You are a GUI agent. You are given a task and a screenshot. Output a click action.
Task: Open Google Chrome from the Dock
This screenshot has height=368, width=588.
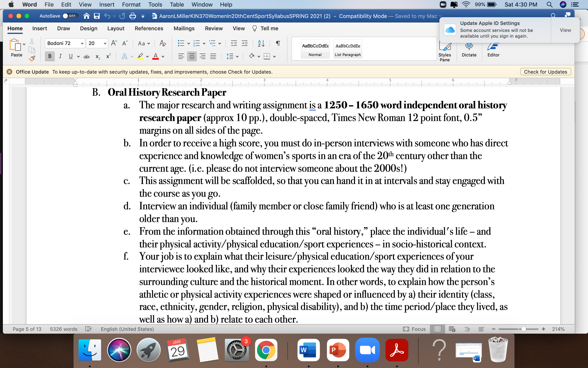pos(266,350)
